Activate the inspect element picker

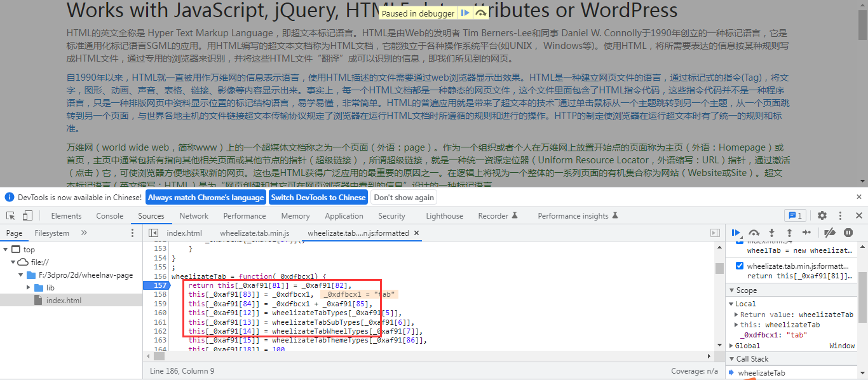coord(11,216)
